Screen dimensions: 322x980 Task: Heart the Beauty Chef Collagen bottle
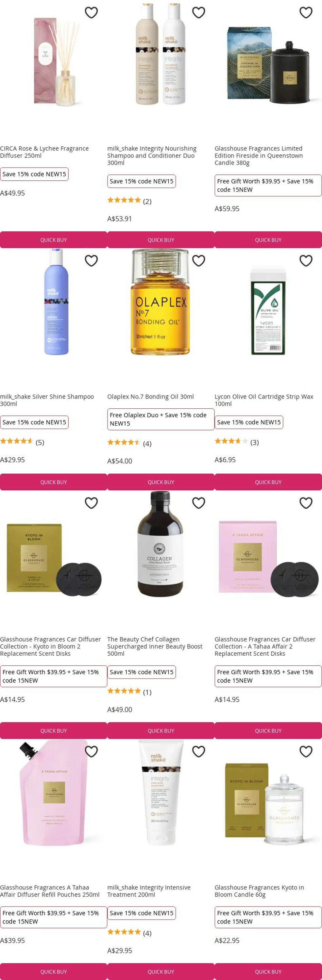[x=199, y=503]
